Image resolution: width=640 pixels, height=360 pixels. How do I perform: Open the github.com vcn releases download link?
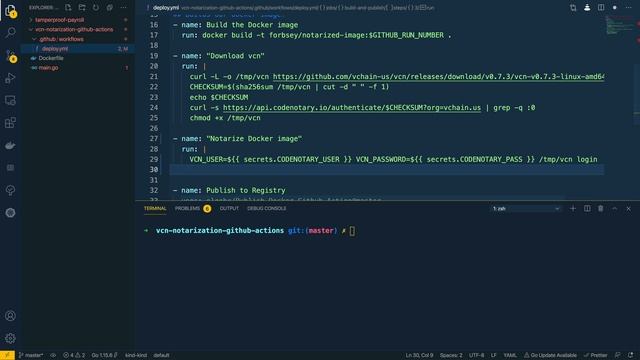pos(438,77)
